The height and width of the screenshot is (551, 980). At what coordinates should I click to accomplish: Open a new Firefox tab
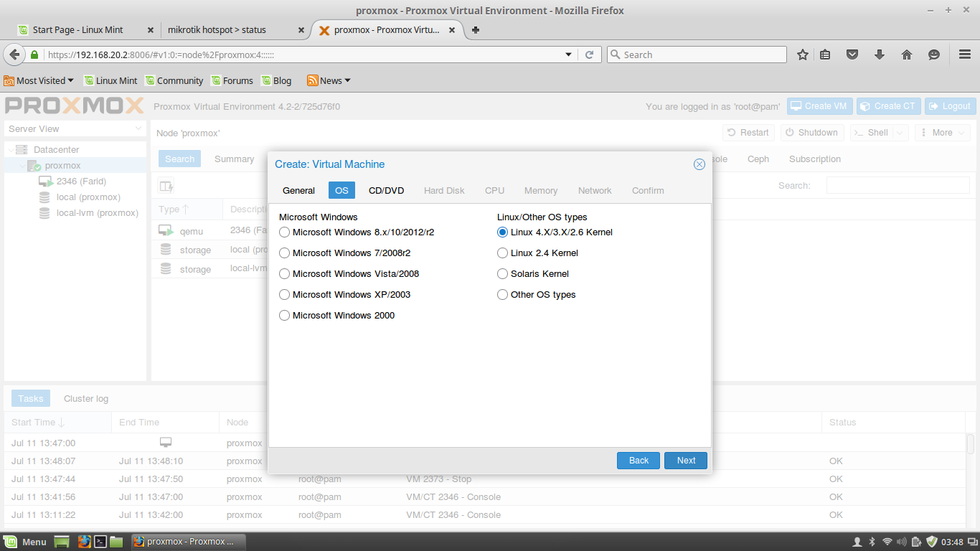coord(476,30)
